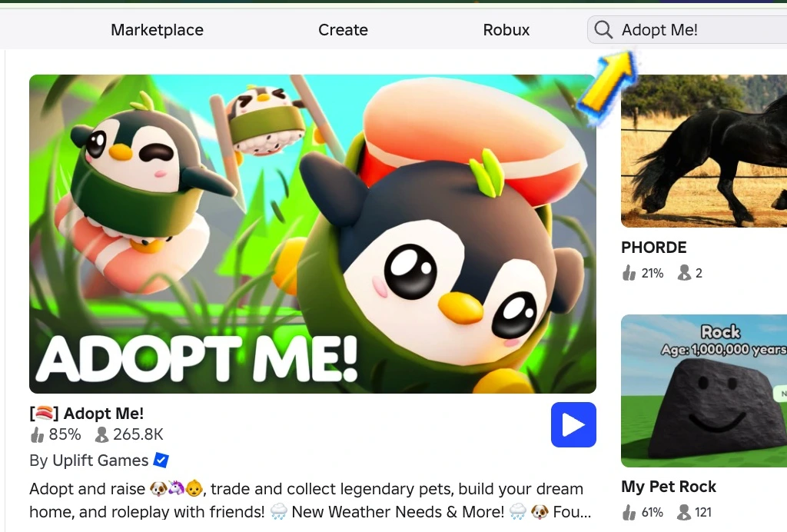
Task: Click Adopt Me! 265.8K players text
Action: 138,434
